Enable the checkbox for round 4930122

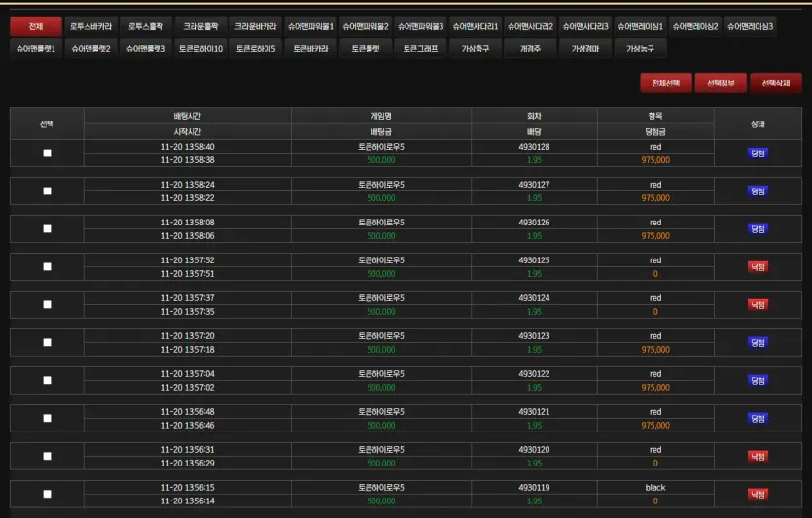coord(47,380)
